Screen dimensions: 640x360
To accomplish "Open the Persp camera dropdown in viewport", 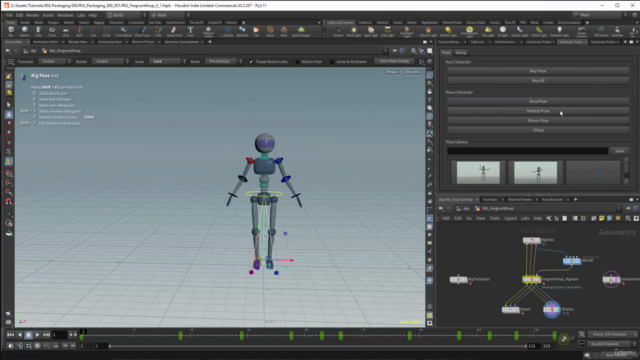I will [x=391, y=72].
